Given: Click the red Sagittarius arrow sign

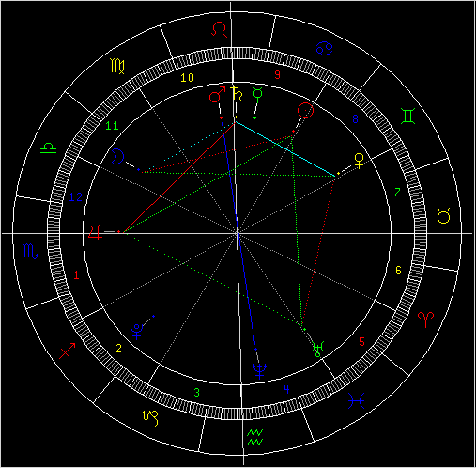Looking at the screenshot, I should pyautogui.click(x=68, y=351).
